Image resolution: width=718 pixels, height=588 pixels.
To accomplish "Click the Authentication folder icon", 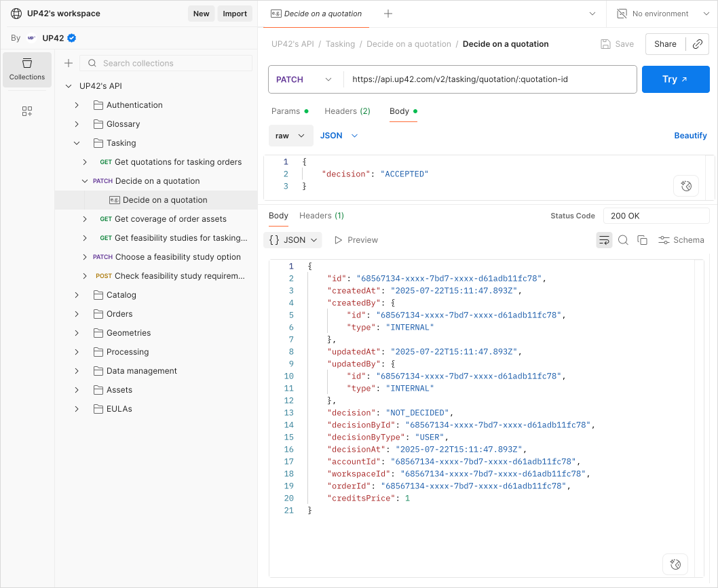I will coord(98,105).
